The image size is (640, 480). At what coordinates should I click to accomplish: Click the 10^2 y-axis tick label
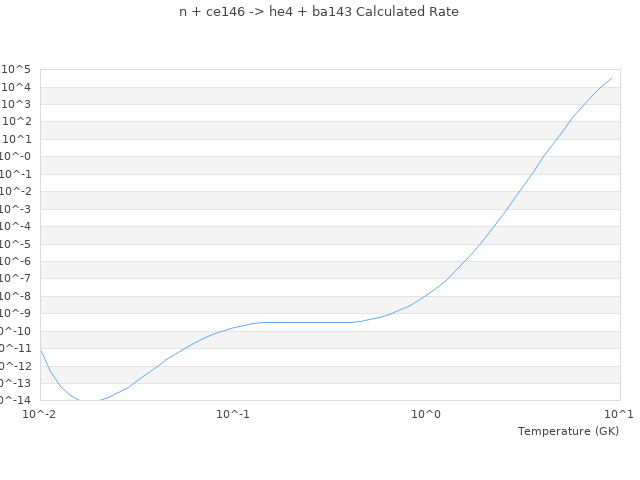pyautogui.click(x=16, y=122)
